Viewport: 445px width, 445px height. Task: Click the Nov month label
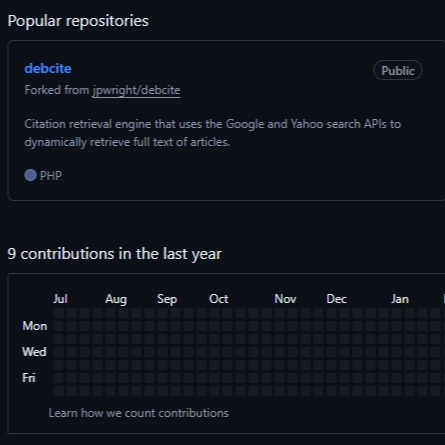pos(285,299)
